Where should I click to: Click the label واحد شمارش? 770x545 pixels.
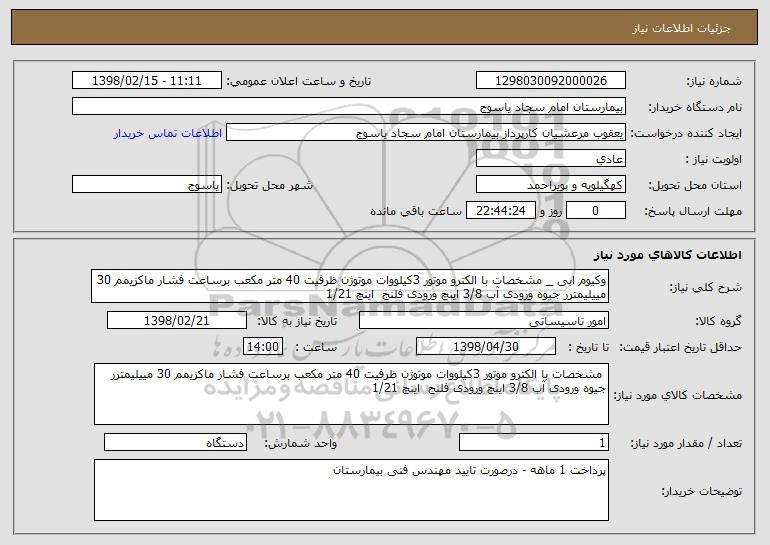(301, 443)
